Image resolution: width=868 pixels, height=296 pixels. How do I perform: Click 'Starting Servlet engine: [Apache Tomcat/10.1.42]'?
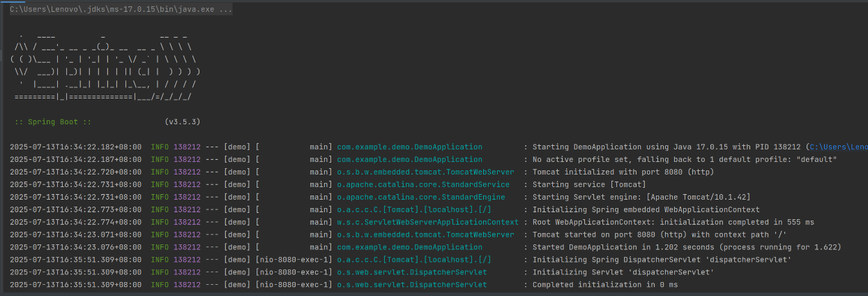(x=641, y=198)
